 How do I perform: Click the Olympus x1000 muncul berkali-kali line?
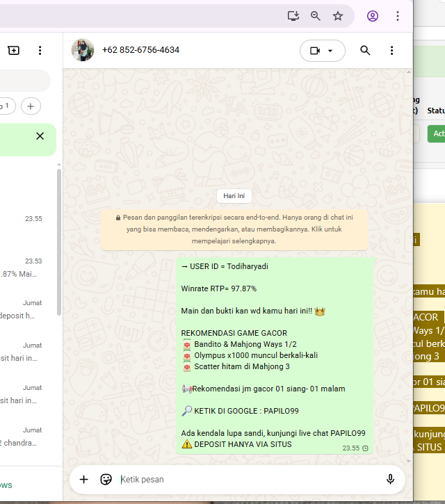[250, 355]
